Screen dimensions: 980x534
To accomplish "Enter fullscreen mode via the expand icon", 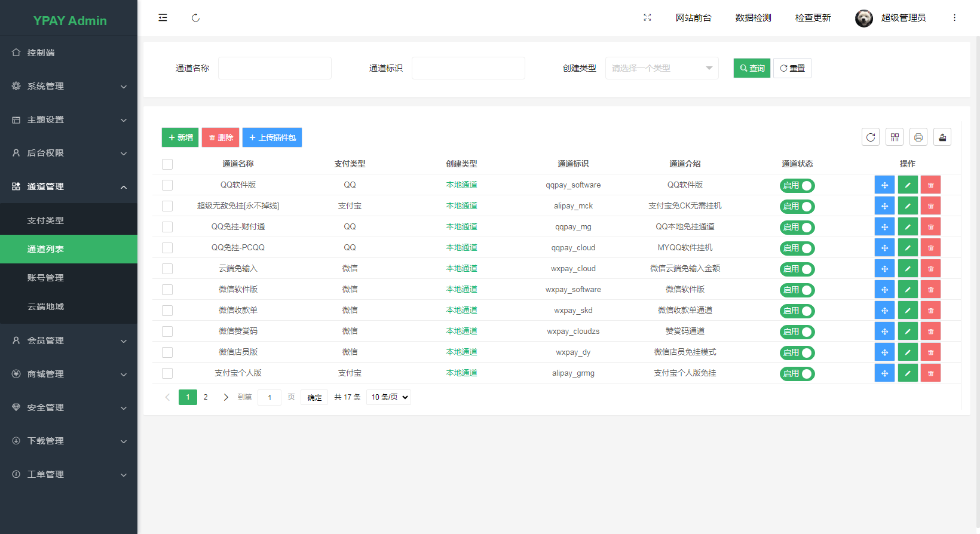I will pos(647,18).
